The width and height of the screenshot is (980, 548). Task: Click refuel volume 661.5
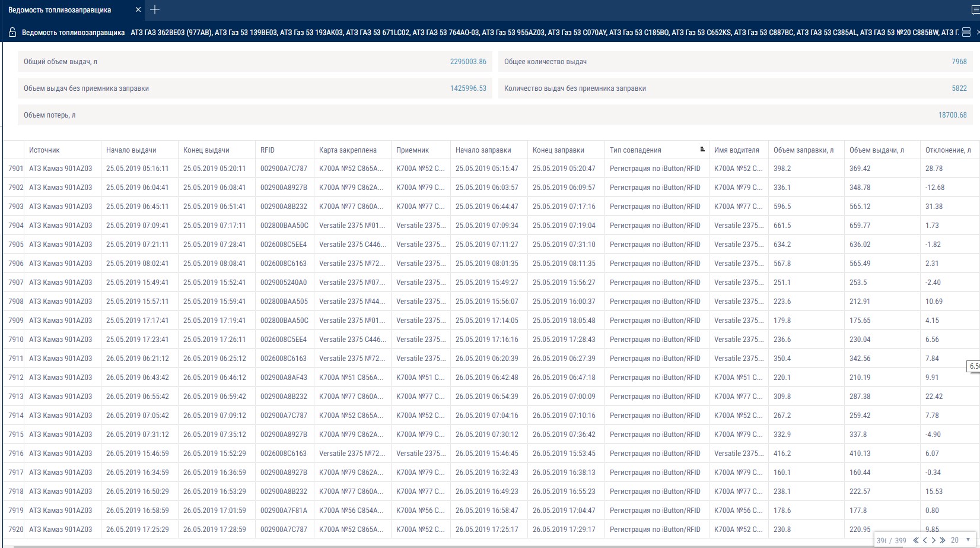(x=782, y=226)
